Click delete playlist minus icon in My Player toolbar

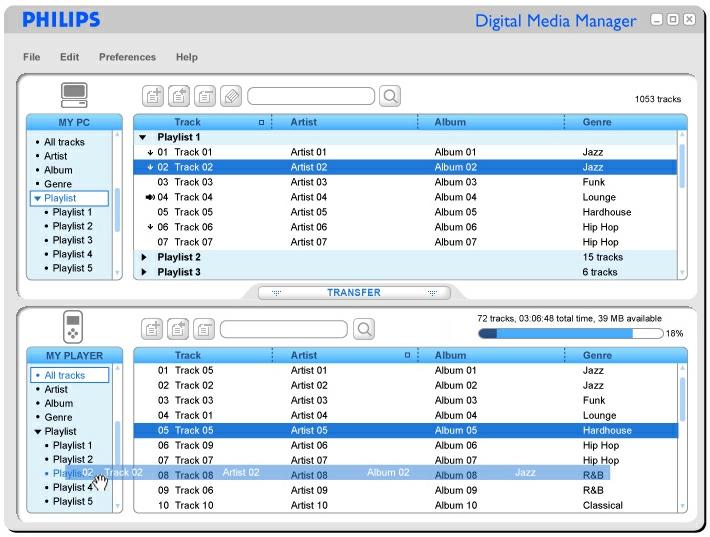[204, 329]
